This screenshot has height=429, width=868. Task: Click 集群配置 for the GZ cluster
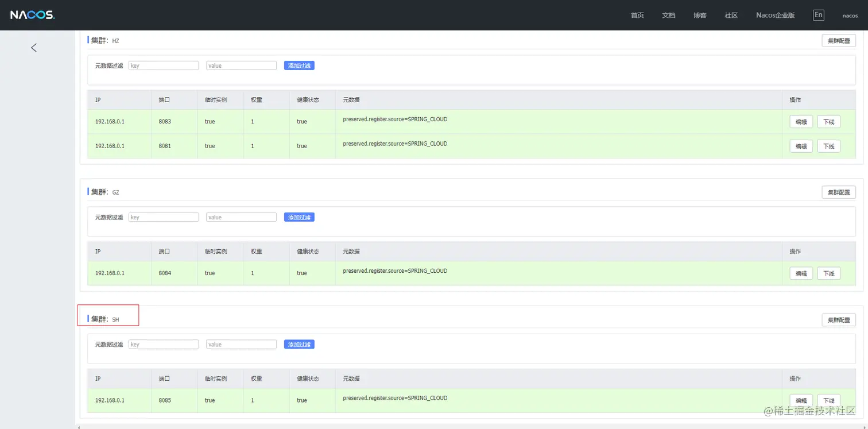pos(839,192)
